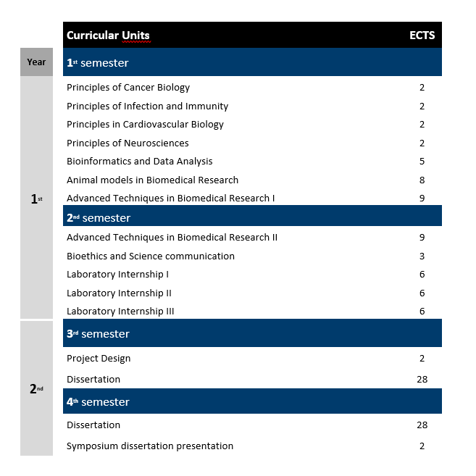Click Bioethics and Science communication text

click(x=151, y=256)
